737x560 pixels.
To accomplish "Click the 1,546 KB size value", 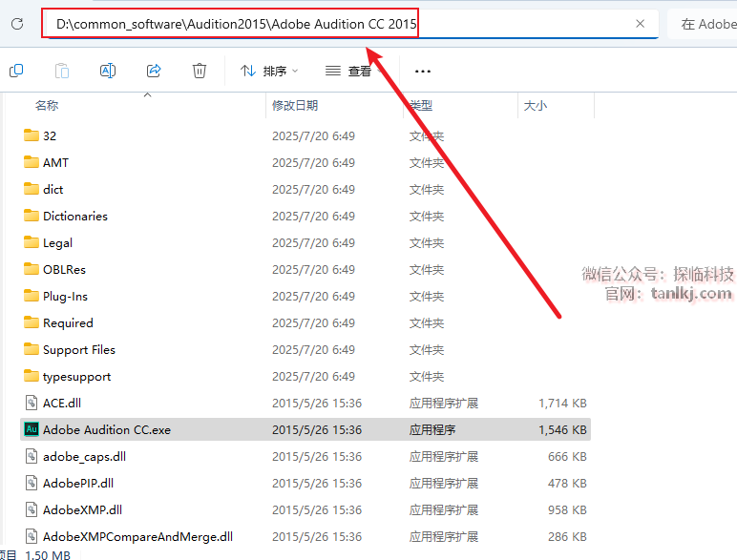I will 562,430.
